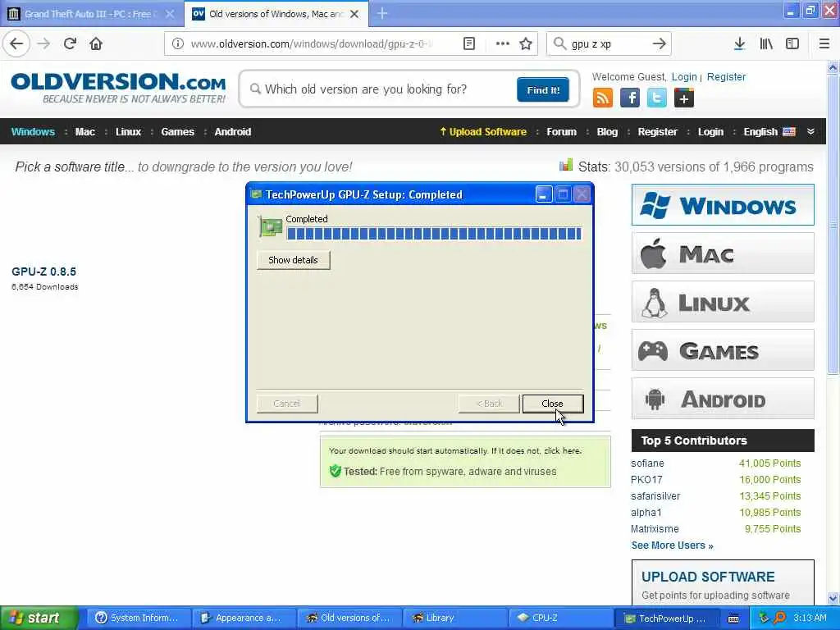Click the large MAC category banner
The width and height of the screenshot is (840, 630).
tap(723, 253)
